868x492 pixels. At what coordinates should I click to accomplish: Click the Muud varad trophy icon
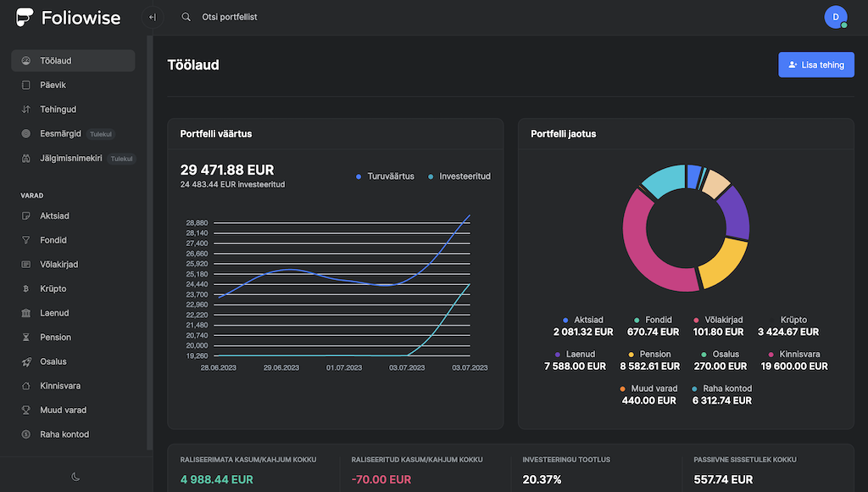click(26, 410)
